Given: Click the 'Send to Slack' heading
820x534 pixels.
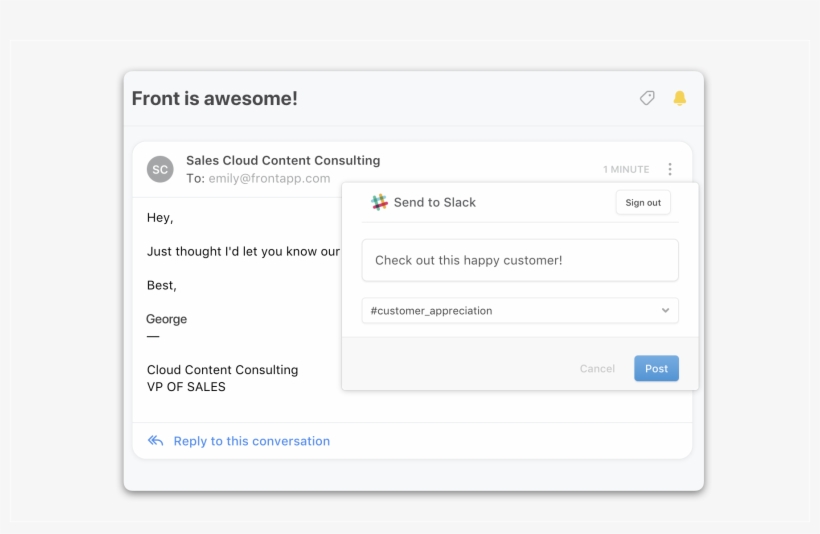Looking at the screenshot, I should coord(435,202).
